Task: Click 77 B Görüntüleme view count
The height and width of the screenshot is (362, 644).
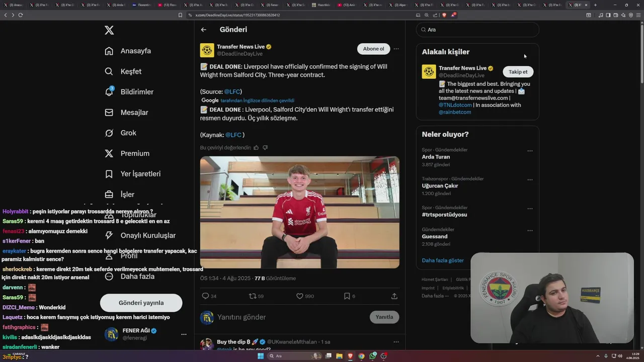Action: (275, 279)
